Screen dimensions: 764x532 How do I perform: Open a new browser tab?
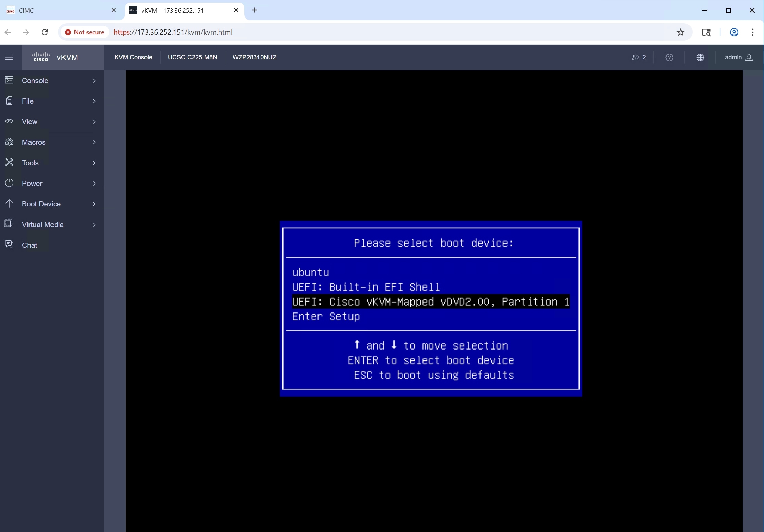(x=255, y=10)
